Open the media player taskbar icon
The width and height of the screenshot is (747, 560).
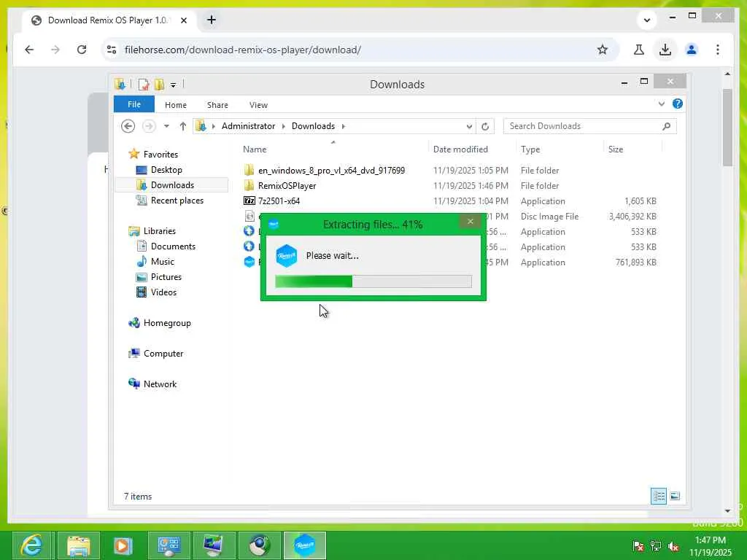click(x=123, y=545)
